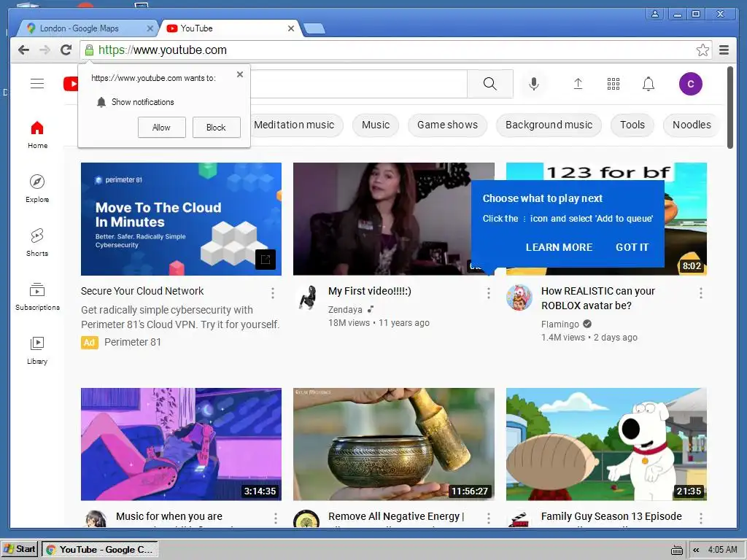Dismiss tooltip with GOT IT
Image resolution: width=747 pixels, height=560 pixels.
(632, 247)
